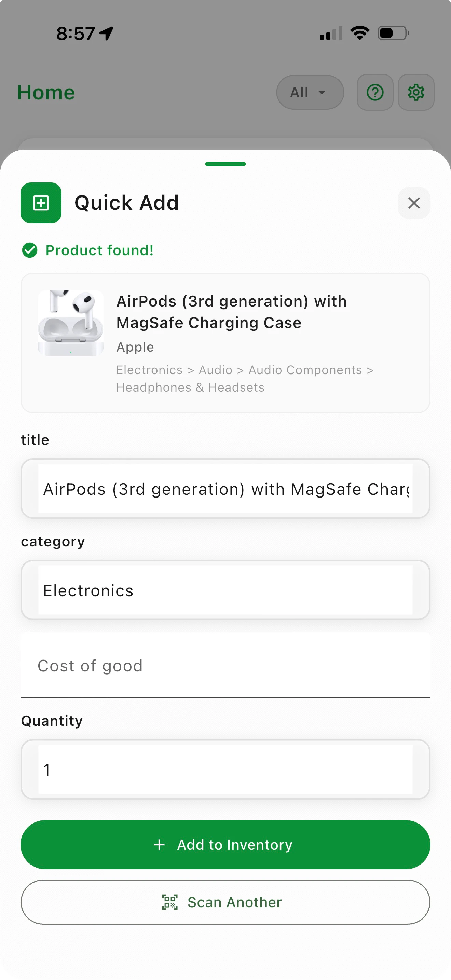Screen dimensions: 451x980
Task: Open the help question mark icon
Action: click(x=375, y=93)
